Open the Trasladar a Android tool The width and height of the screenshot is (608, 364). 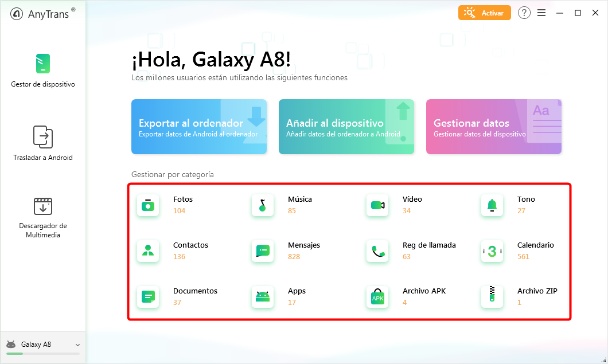[x=42, y=143]
